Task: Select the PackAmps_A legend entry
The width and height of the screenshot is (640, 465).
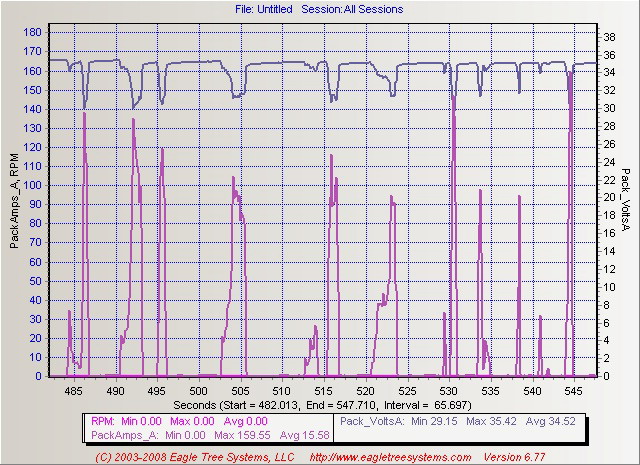Action: (210, 435)
